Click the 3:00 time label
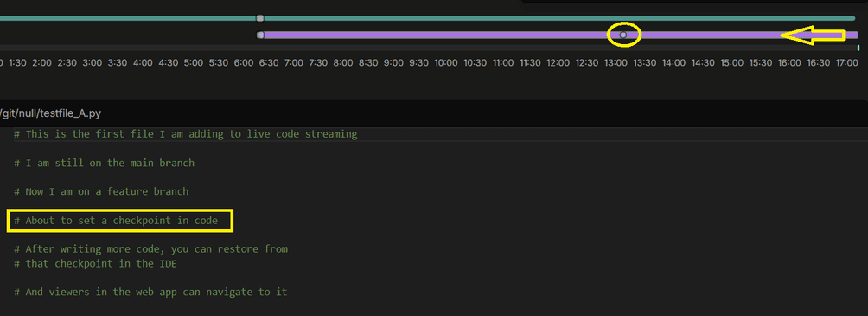Viewport: 868px width, 316px height. 93,62
